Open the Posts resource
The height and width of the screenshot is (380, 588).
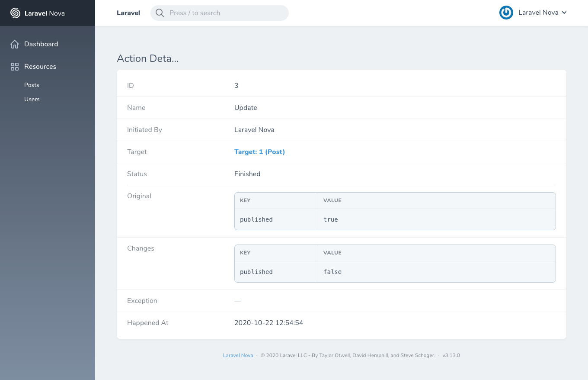pyautogui.click(x=31, y=85)
